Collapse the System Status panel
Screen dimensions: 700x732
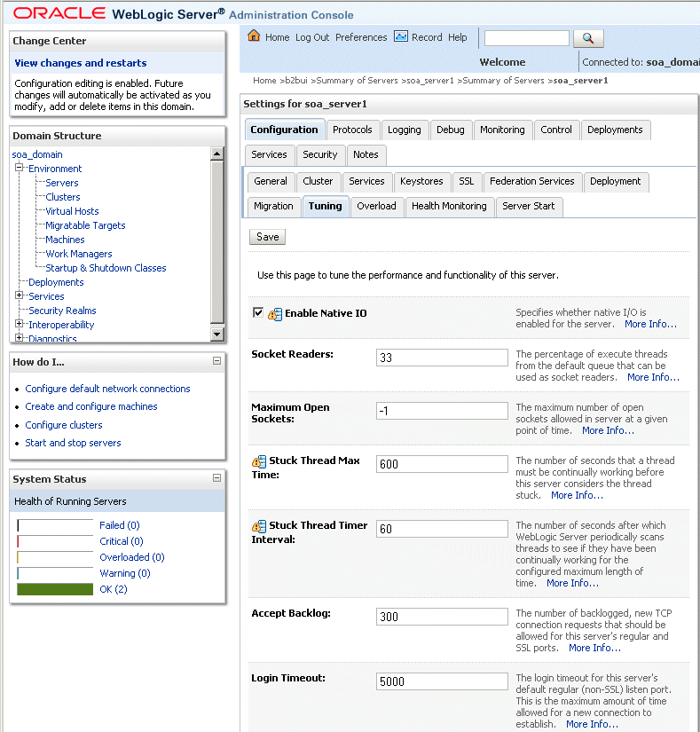[x=216, y=477]
